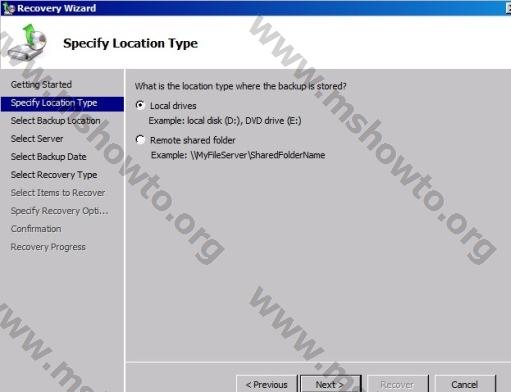The height and width of the screenshot is (392, 511).
Task: Click the Local drives label text
Action: [x=173, y=106]
